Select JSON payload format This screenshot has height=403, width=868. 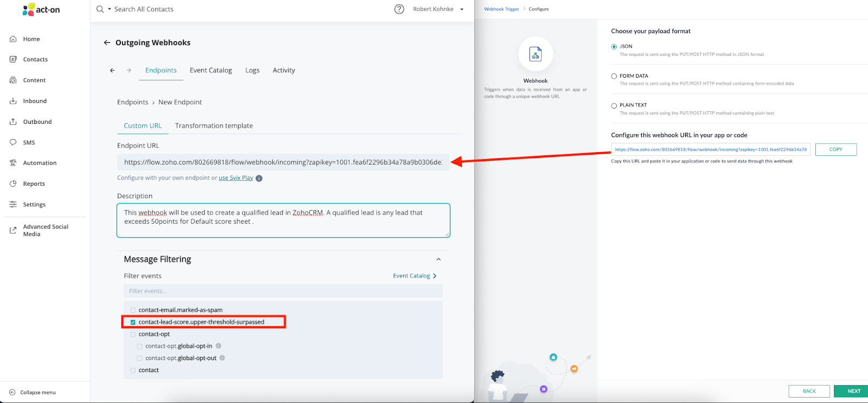(x=614, y=47)
